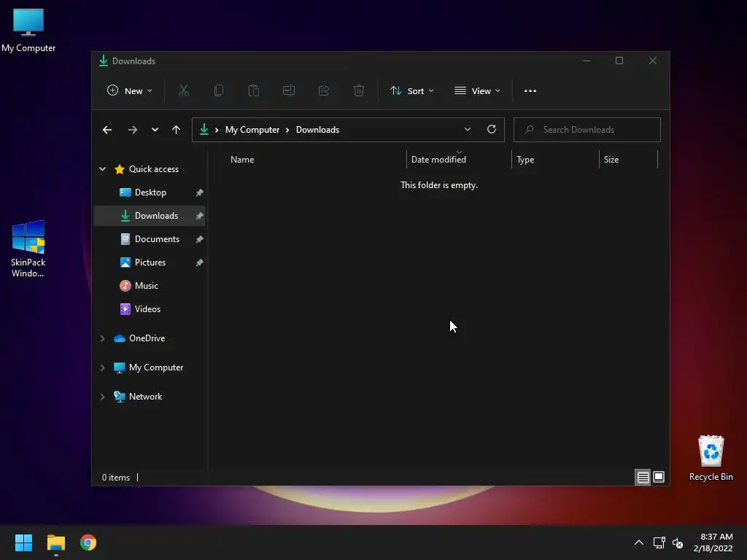Expand the OneDrive tree node

click(102, 338)
